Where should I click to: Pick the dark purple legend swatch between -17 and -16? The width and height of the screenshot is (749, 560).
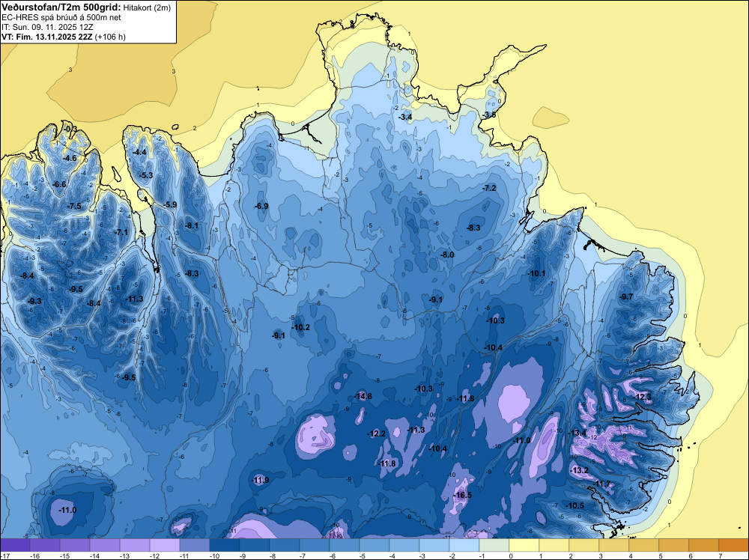[15, 545]
